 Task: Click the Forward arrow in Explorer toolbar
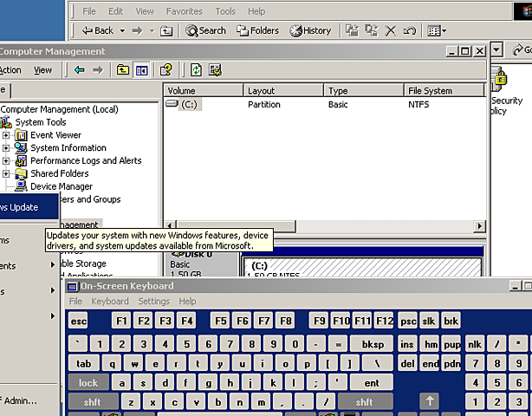coord(137,31)
